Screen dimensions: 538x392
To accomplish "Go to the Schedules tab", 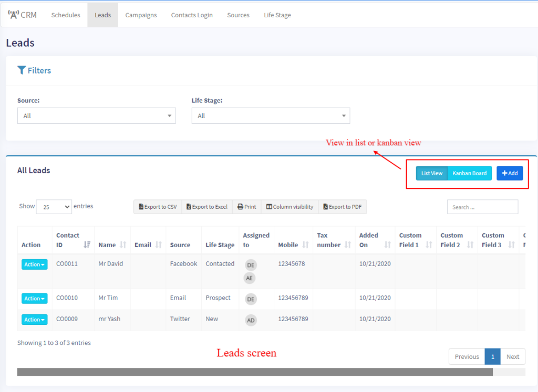I will tap(66, 15).
